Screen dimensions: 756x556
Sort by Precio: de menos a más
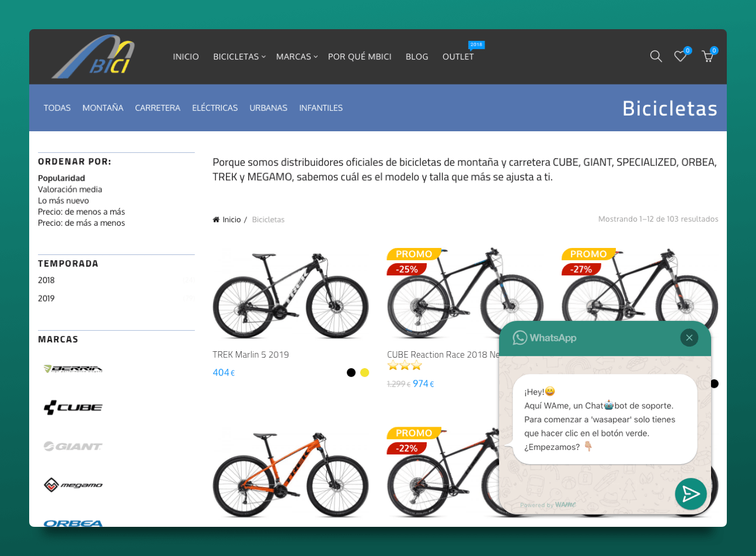(81, 212)
